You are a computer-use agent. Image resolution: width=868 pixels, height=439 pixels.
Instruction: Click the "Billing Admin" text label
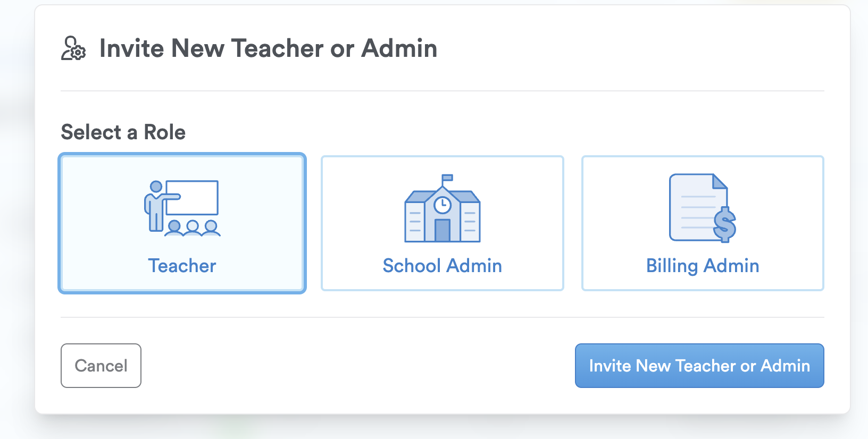(703, 266)
